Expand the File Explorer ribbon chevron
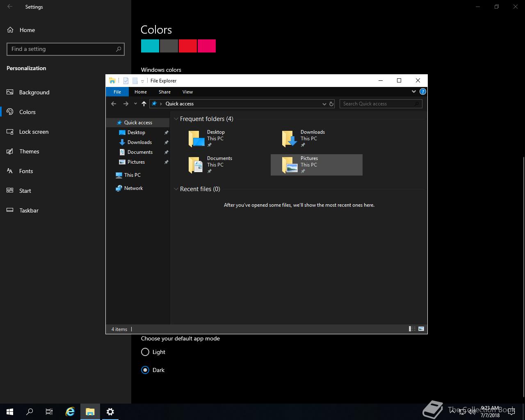This screenshot has width=525, height=420. click(x=414, y=91)
